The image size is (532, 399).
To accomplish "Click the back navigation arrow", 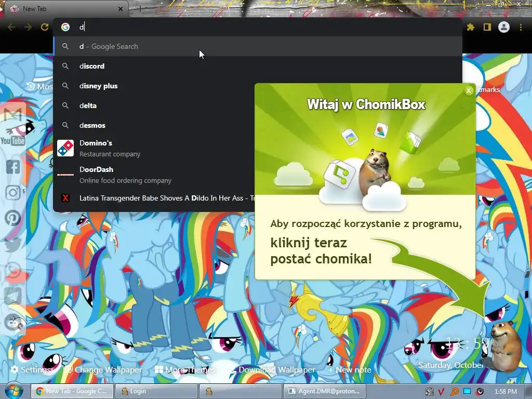I will pos(11,27).
